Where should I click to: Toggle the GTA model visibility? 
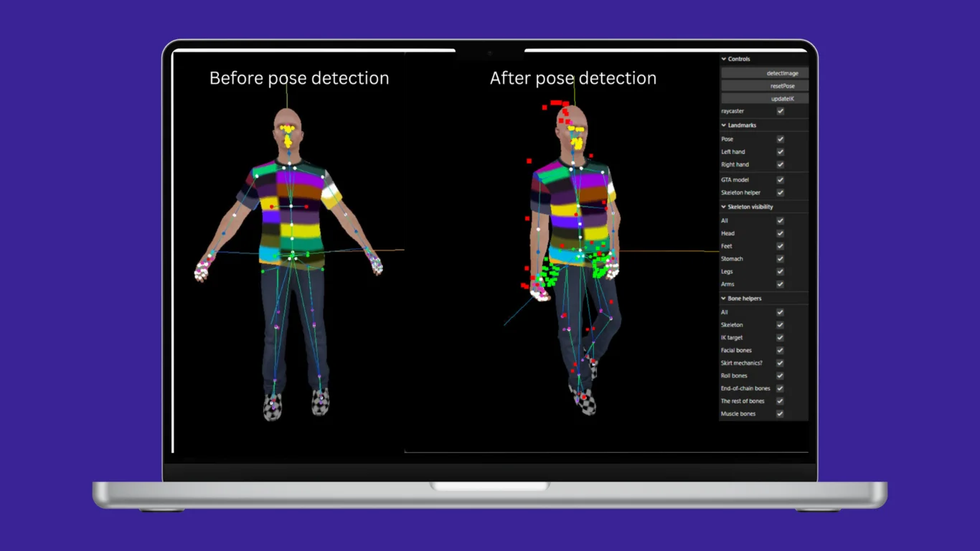pyautogui.click(x=780, y=179)
